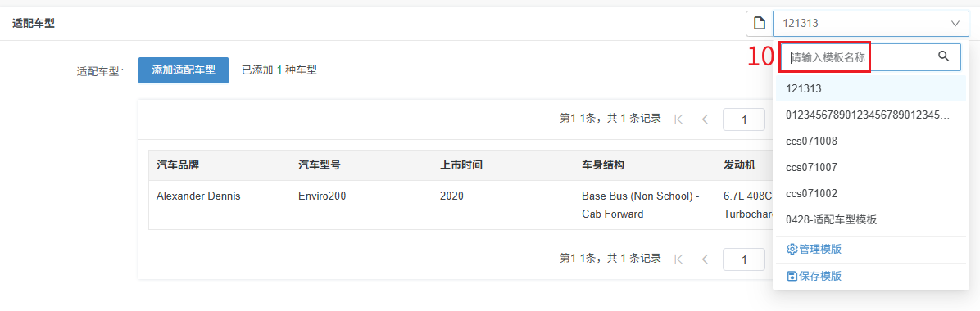The image size is (980, 311).
Task: Open 管理模版 link
Action: [814, 249]
